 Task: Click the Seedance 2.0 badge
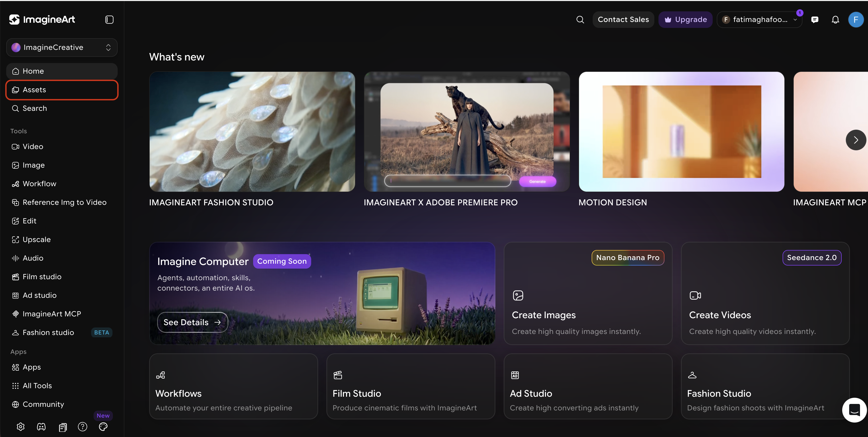pyautogui.click(x=812, y=257)
